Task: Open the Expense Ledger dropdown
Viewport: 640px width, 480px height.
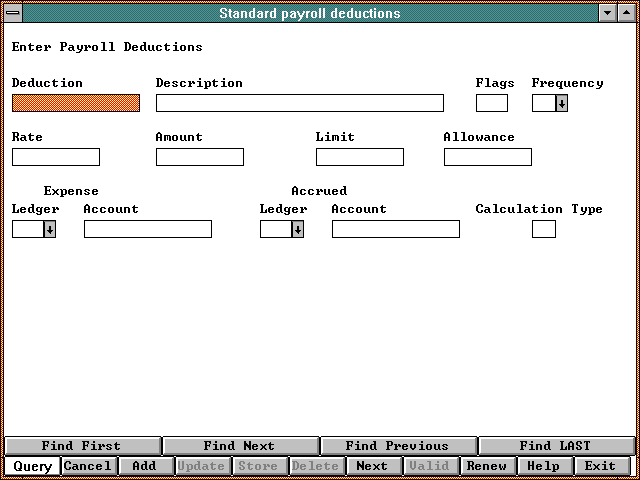Action: pos(49,229)
